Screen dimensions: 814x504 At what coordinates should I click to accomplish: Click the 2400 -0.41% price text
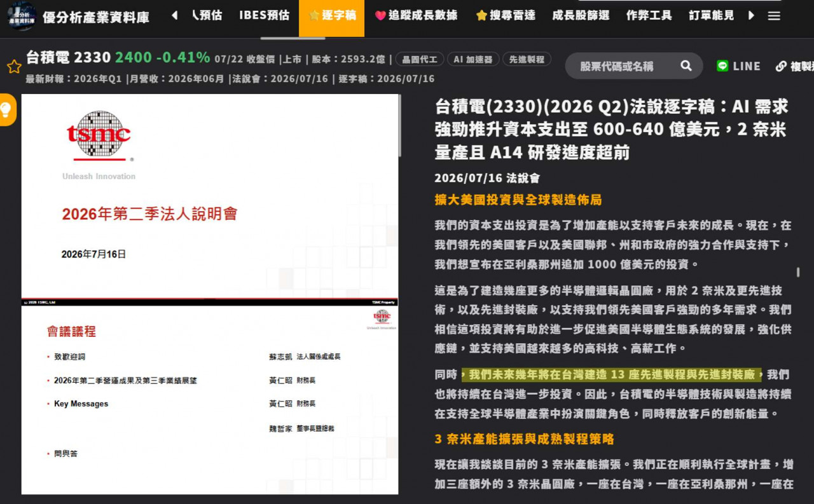click(x=162, y=57)
